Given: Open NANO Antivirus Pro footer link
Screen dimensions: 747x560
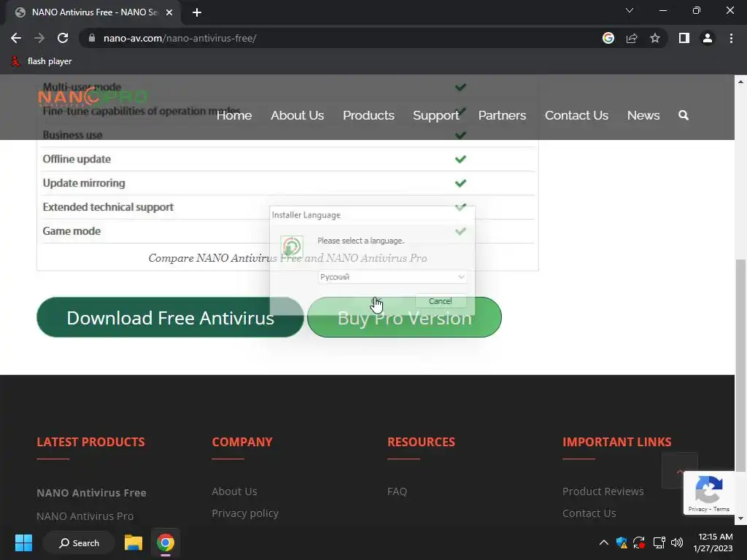Looking at the screenshot, I should point(85,516).
